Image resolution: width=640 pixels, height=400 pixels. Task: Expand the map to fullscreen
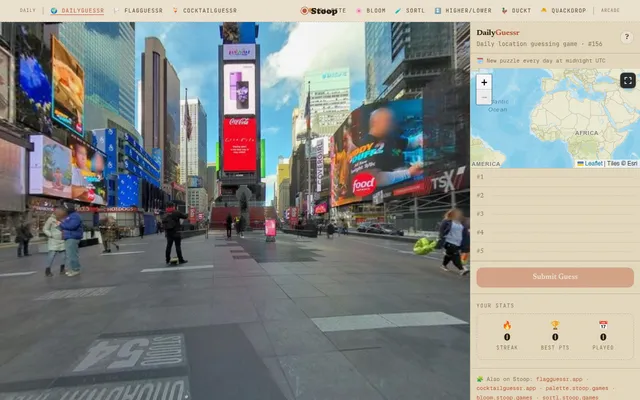[x=628, y=81]
